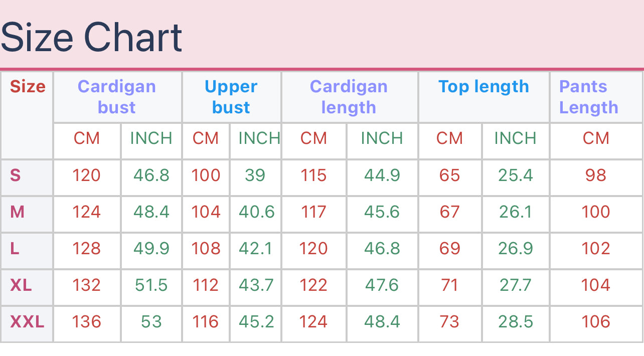Click the 136 cardigan bust cell
The height and width of the screenshot is (356, 644).
pyautogui.click(x=87, y=322)
